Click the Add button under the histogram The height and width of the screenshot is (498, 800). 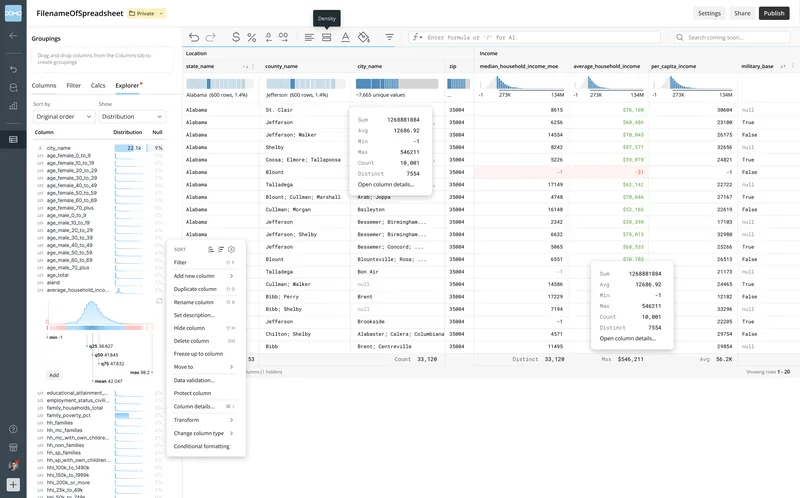pyautogui.click(x=54, y=375)
